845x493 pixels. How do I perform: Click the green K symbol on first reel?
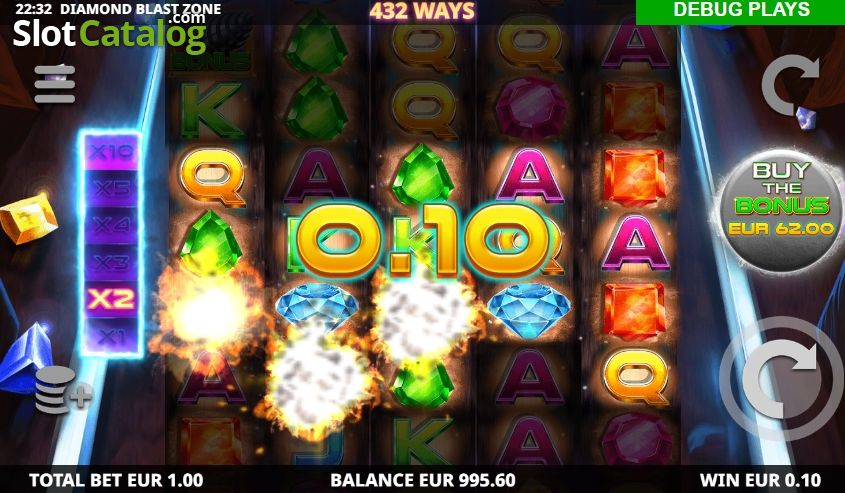pyautogui.click(x=210, y=110)
